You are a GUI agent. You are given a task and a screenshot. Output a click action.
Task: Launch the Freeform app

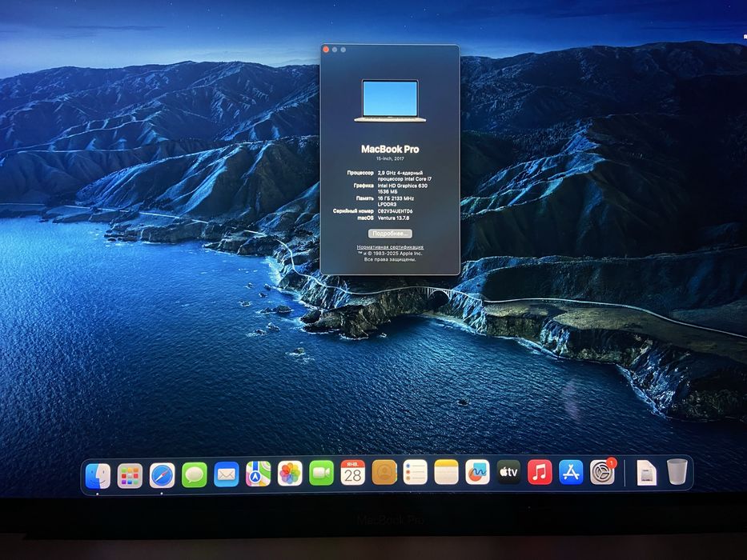[x=477, y=472]
